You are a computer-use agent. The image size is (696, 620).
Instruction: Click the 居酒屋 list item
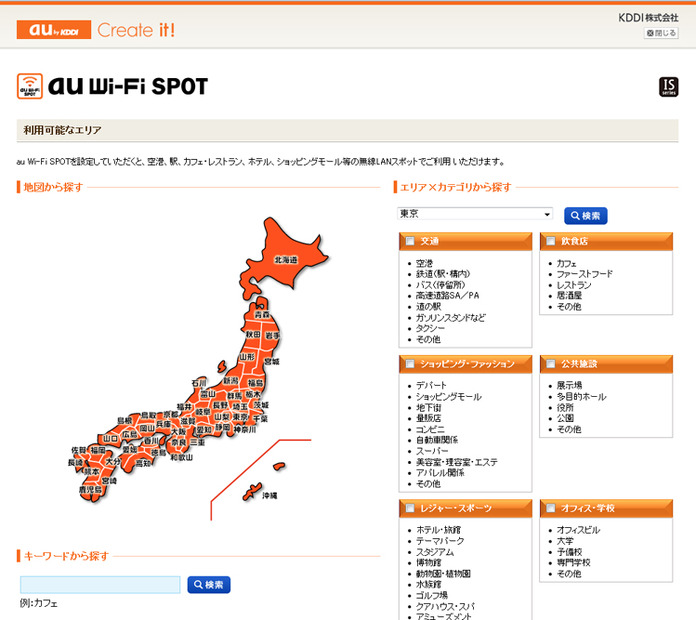click(569, 296)
